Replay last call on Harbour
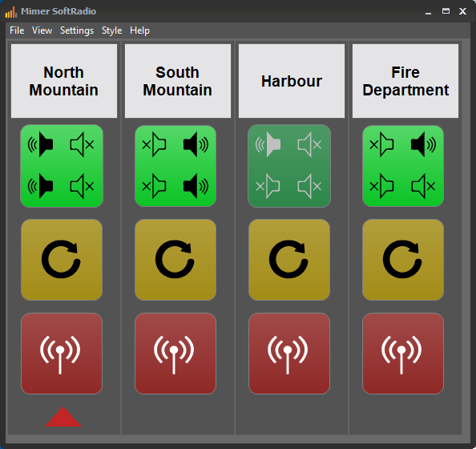476x449 pixels. tap(289, 260)
